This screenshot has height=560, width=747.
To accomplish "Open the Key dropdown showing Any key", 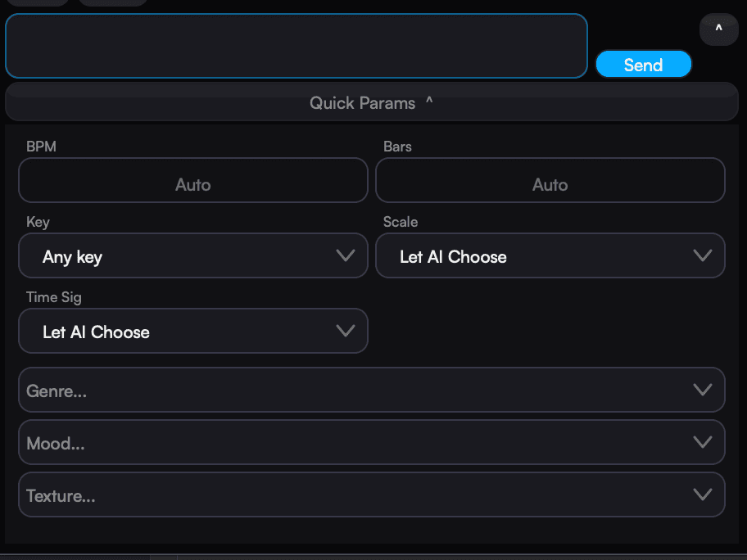I will pyautogui.click(x=193, y=255).
